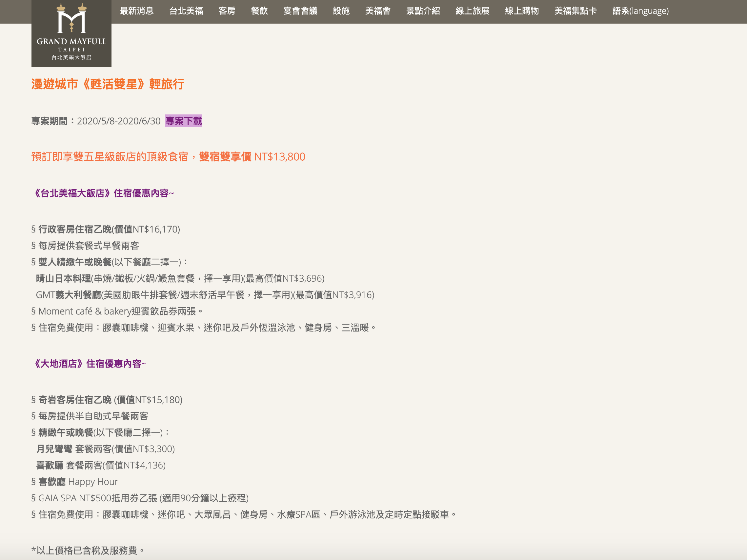This screenshot has width=747, height=560.
Task: Click the 月兒彎彎 套餐兩客 line
Action: (105, 449)
